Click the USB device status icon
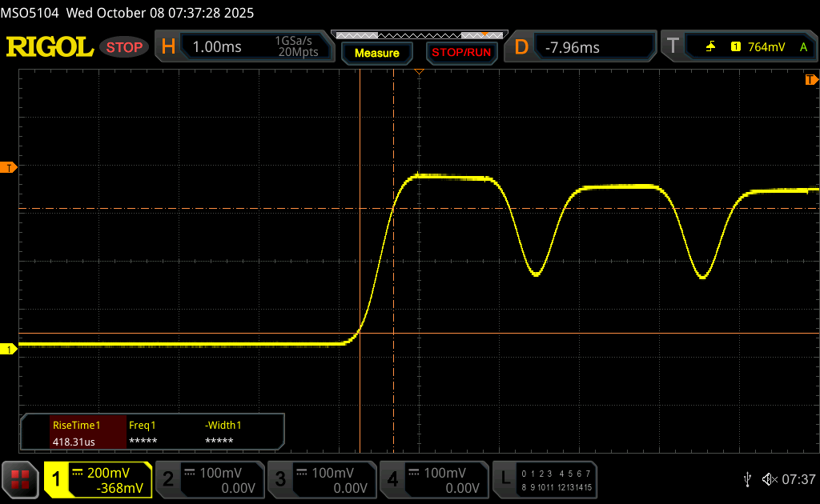This screenshot has width=820, height=504. click(747, 479)
